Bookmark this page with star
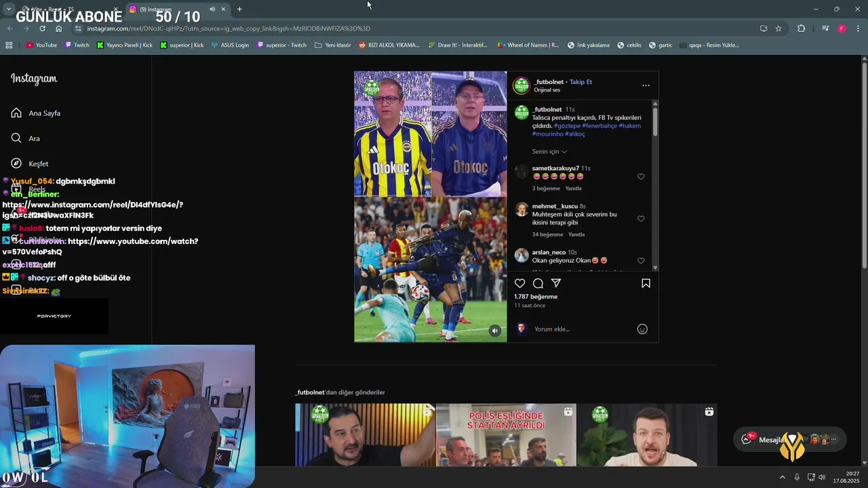 tap(778, 28)
